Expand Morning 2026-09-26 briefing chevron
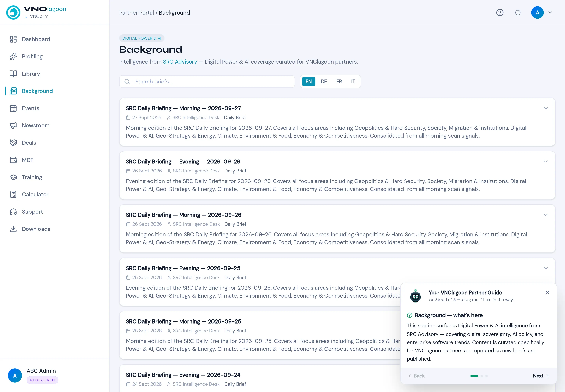565x392 pixels. coord(546,215)
